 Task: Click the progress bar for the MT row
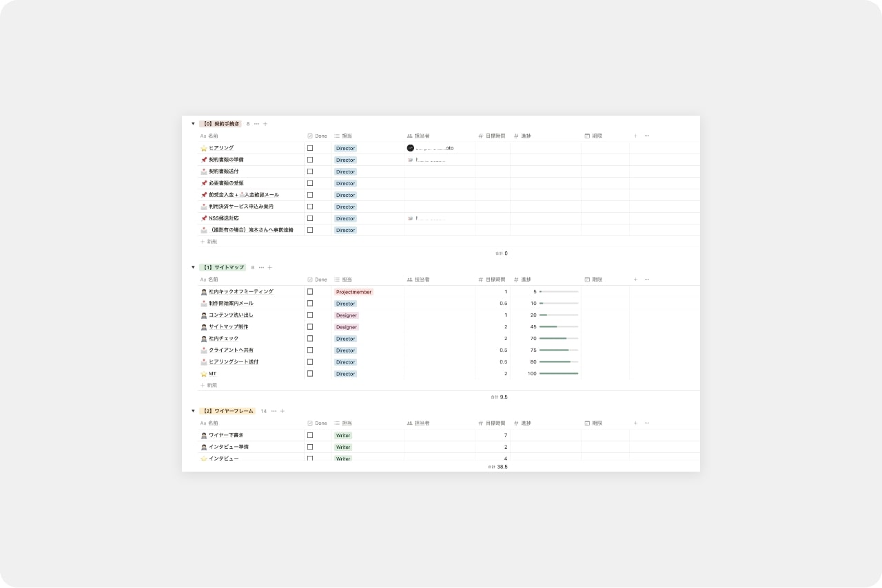click(x=558, y=374)
